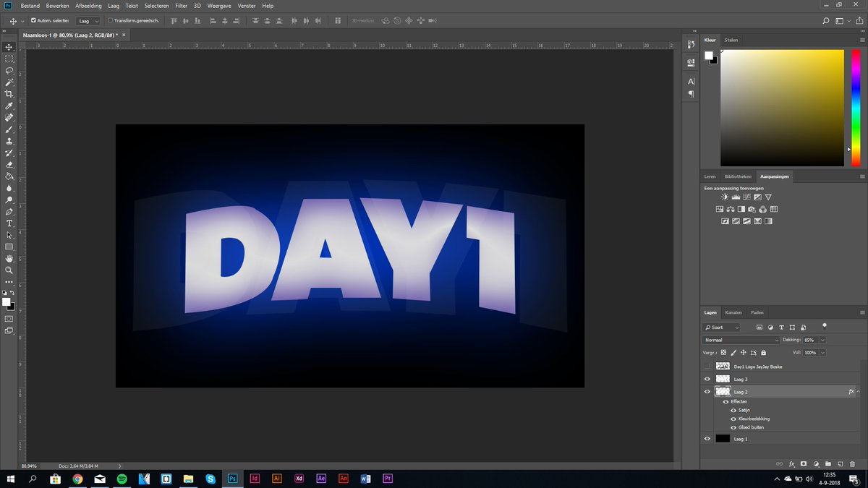
Task: Open the History panel icon
Action: tap(691, 45)
